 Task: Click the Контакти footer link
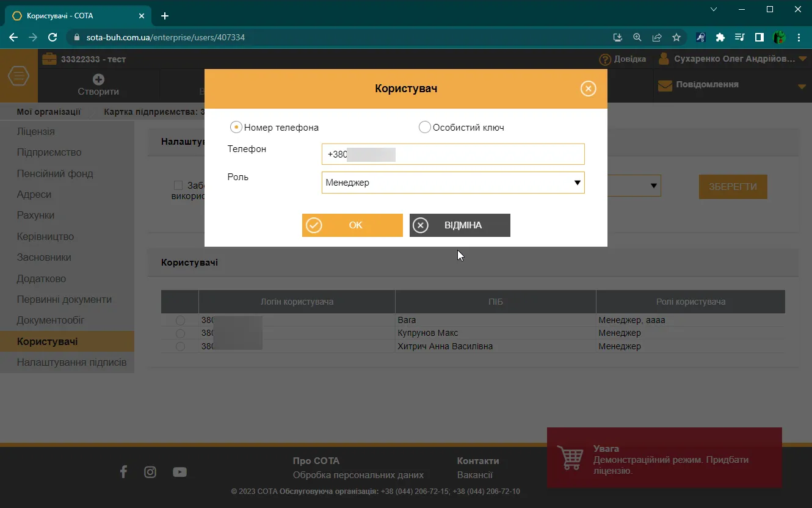[x=478, y=461]
